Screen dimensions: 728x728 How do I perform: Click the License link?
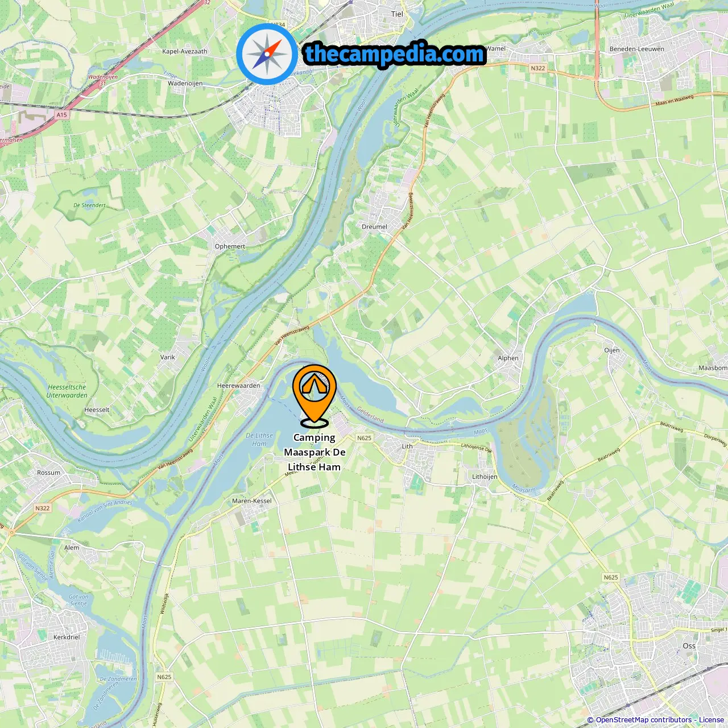pos(712,719)
